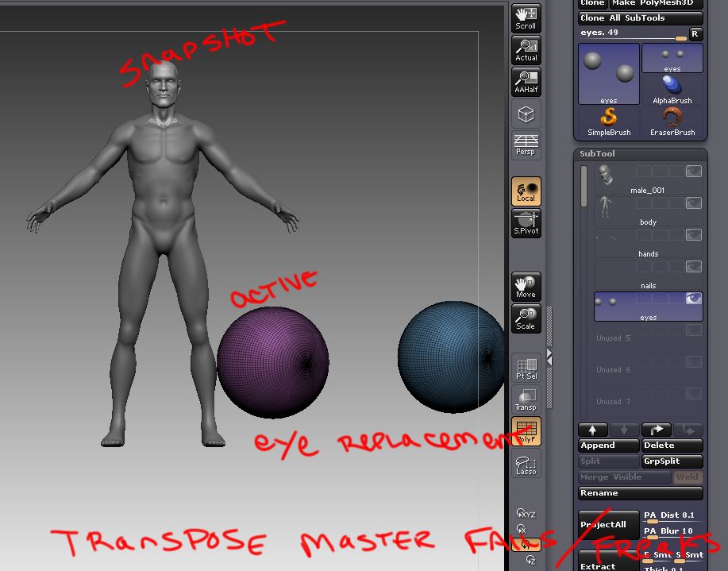Toggle visibility eye of nails subtool
Viewport: 728px width, 571px height.
pyautogui.click(x=694, y=267)
